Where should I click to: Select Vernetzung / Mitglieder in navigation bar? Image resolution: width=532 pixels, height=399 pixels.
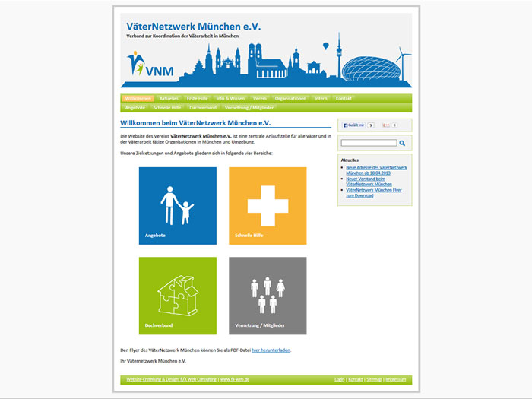click(249, 108)
